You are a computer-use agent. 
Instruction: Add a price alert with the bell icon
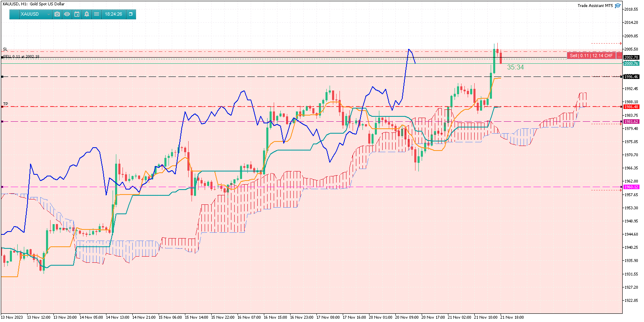tap(87, 14)
